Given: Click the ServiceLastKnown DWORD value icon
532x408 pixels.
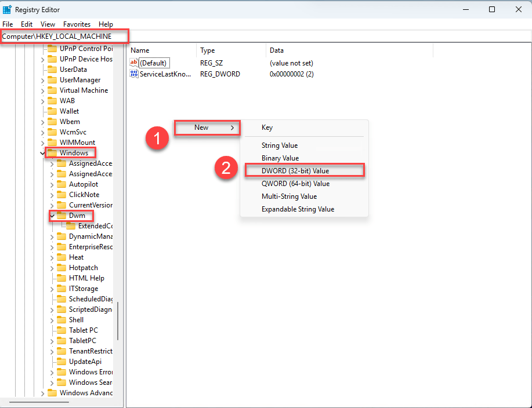Looking at the screenshot, I should pyautogui.click(x=134, y=74).
